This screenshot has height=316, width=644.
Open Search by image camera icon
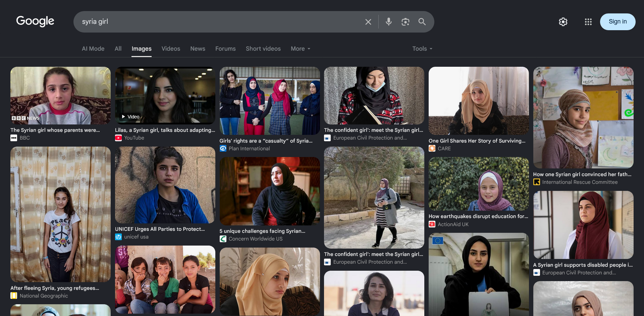click(406, 22)
